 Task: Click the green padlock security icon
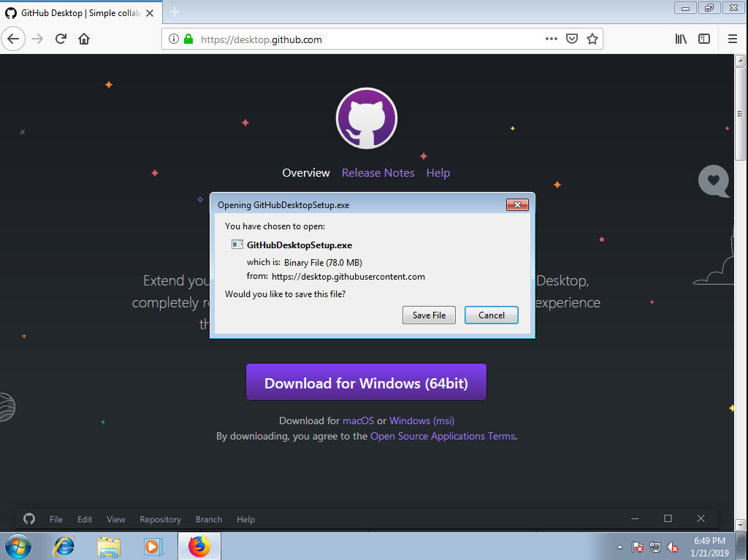tap(188, 39)
